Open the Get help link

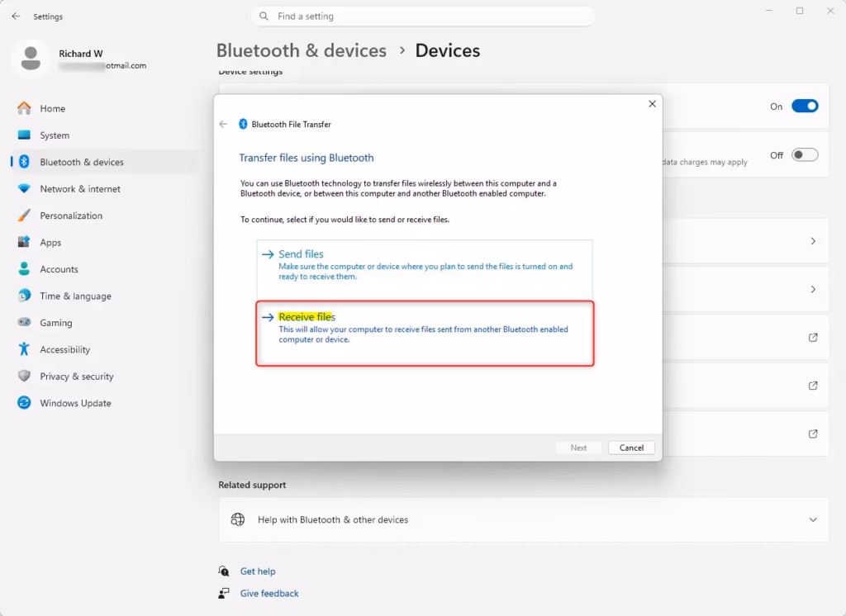pyautogui.click(x=258, y=571)
